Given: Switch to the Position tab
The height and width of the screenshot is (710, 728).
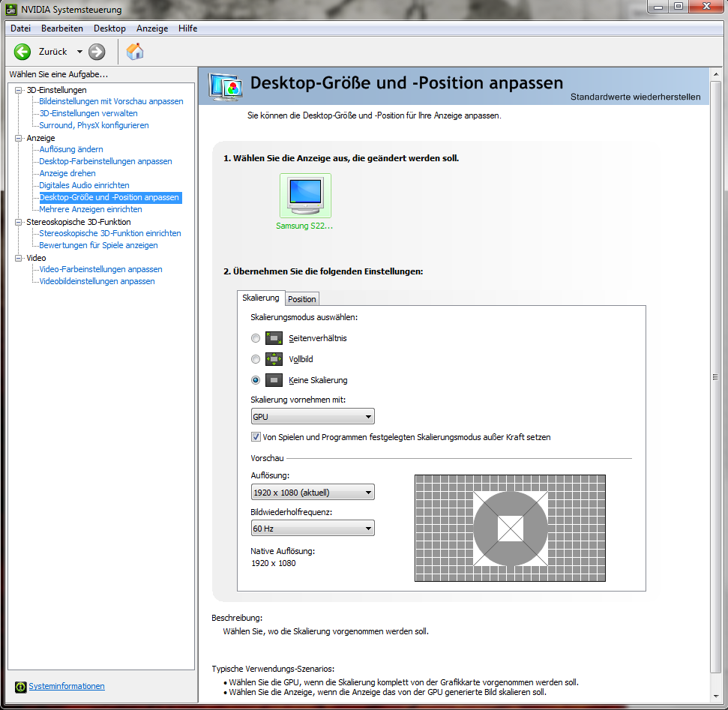Looking at the screenshot, I should tap(302, 298).
